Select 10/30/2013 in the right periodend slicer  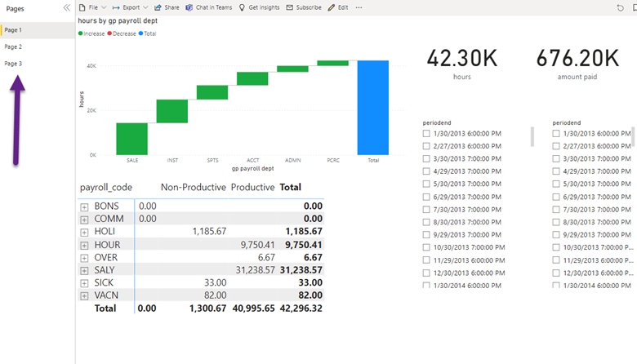(x=556, y=247)
